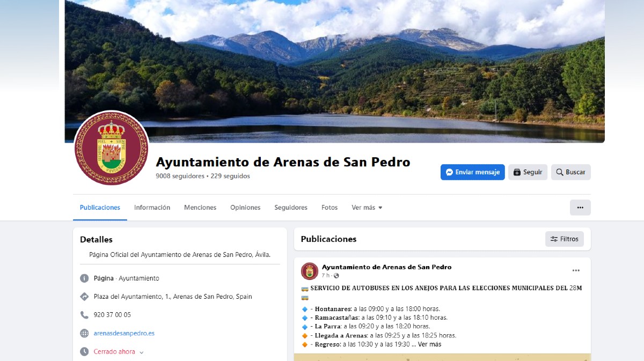Viewport: 644px width, 361px height.
Task: Expand the Ver más tab dropdown
Action: [x=367, y=208]
